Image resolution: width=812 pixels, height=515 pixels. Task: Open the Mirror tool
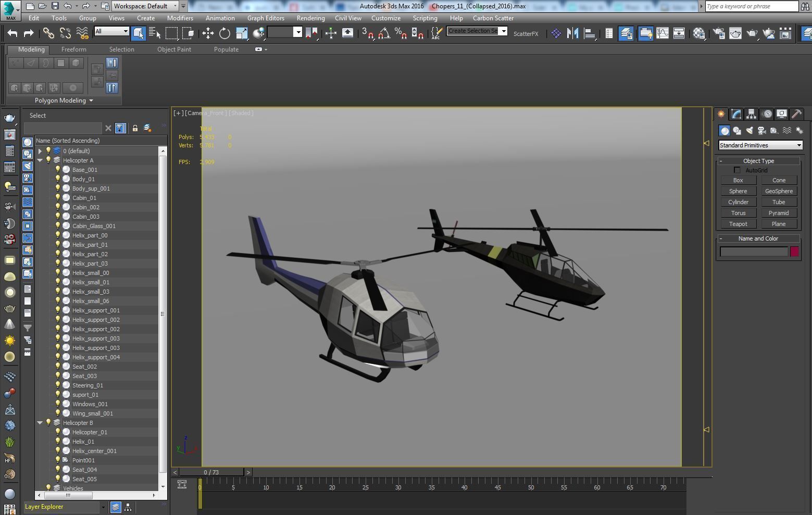[x=572, y=33]
